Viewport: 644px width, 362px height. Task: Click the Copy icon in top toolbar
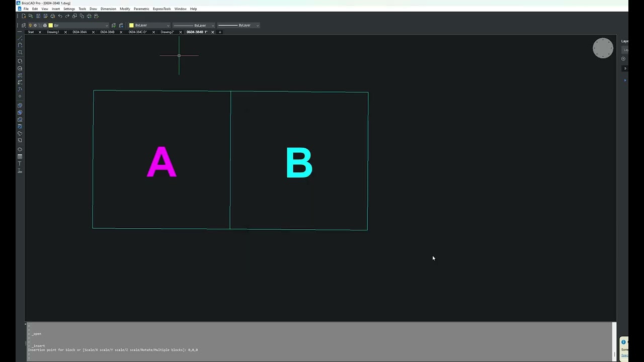82,16
